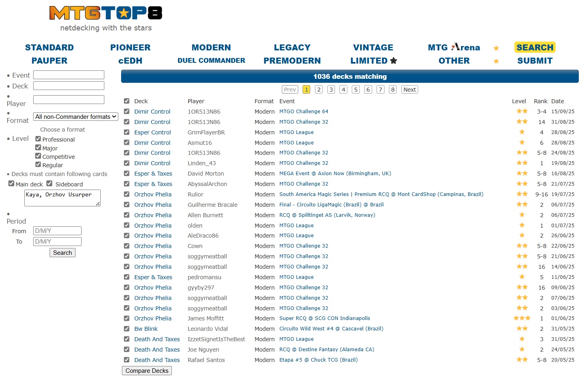Open cEDH format page
Viewport: 588px width, 376px height.
point(130,61)
